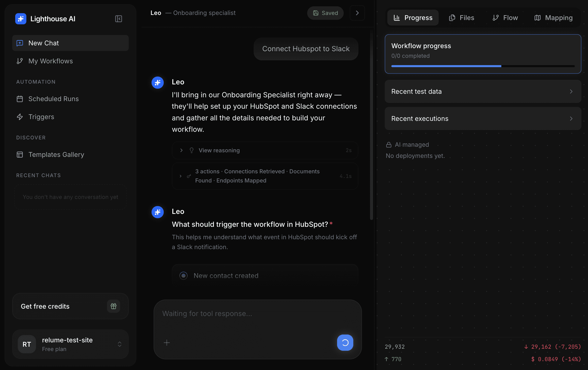The image size is (588, 370).
Task: Click the gift icon for free credits
Action: 114,306
